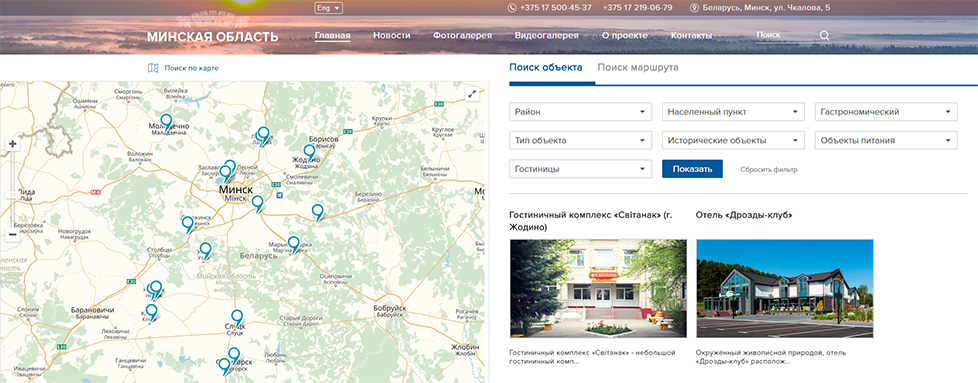Zoom in the map with plus button

pos(12,144)
